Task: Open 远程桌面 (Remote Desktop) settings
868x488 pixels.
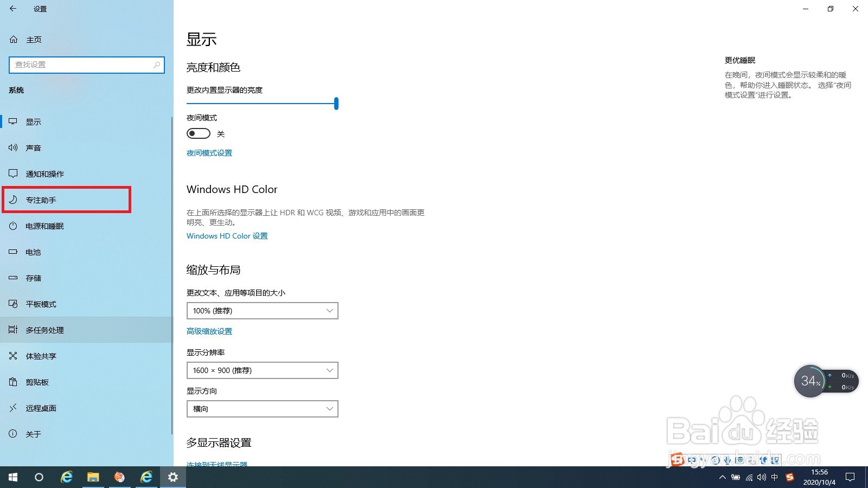Action: tap(41, 408)
